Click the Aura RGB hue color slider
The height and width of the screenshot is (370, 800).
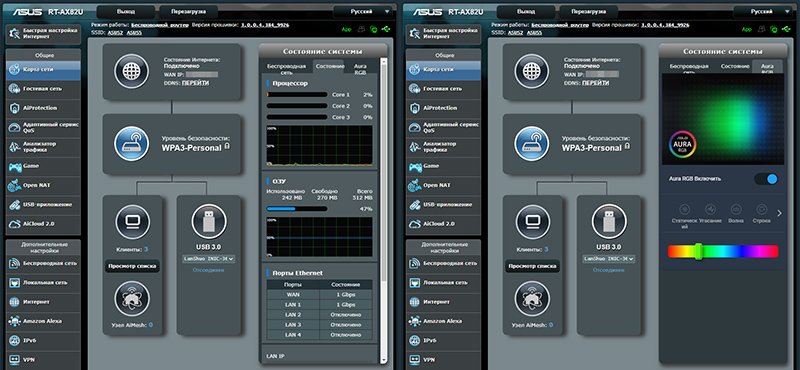[x=722, y=251]
